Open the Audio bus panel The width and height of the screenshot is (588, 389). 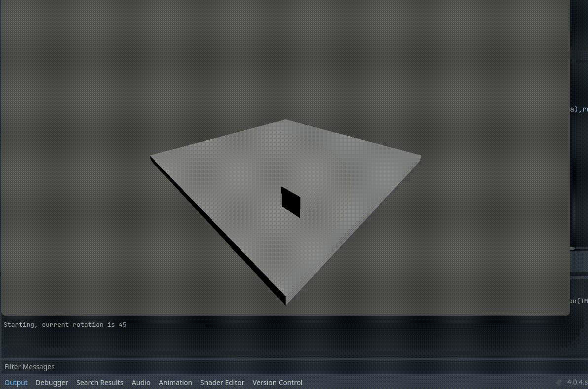pyautogui.click(x=141, y=383)
